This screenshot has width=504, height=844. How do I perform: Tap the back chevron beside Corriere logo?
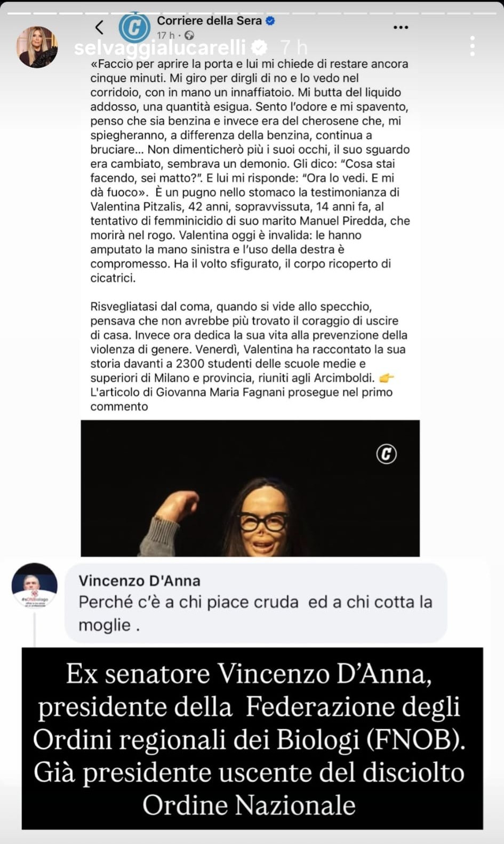pos(99,27)
